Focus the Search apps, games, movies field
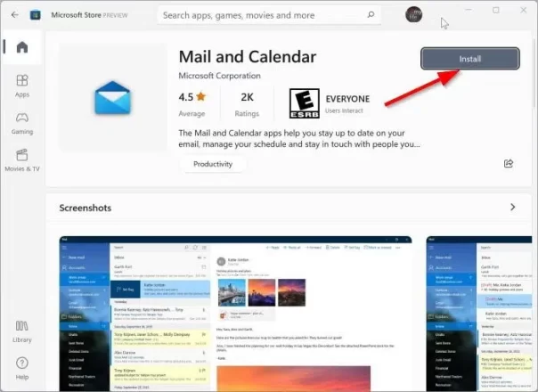Viewport: 538px width, 392px height. point(269,15)
